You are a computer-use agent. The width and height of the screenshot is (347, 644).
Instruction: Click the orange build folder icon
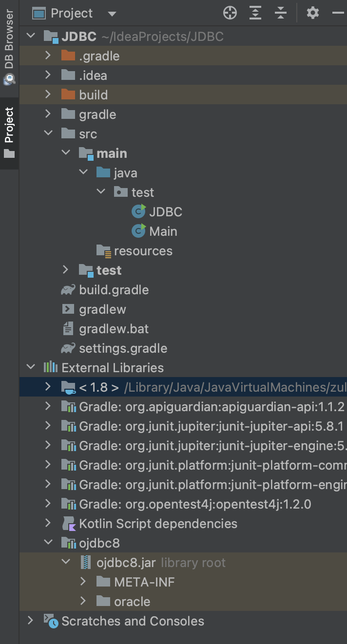click(68, 95)
